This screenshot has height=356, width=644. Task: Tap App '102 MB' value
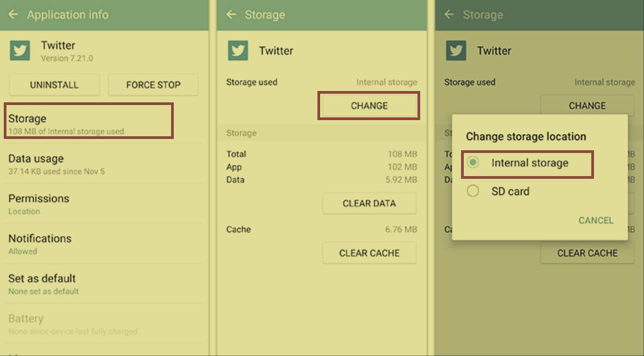pyautogui.click(x=402, y=167)
